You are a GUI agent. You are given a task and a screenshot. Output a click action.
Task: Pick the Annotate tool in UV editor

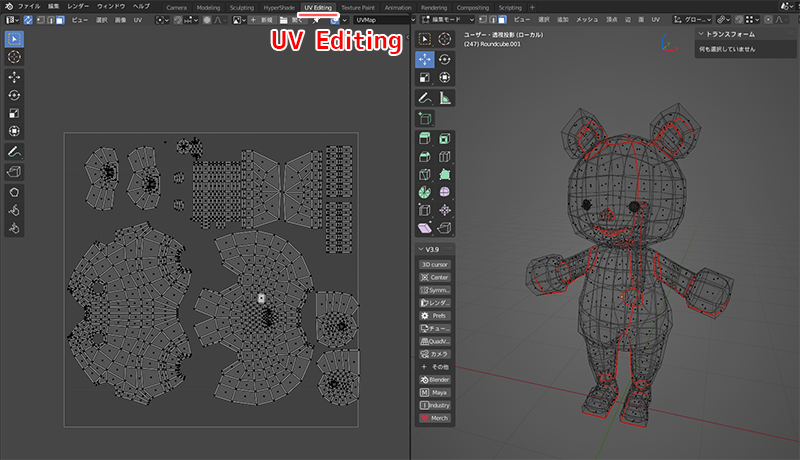point(14,151)
